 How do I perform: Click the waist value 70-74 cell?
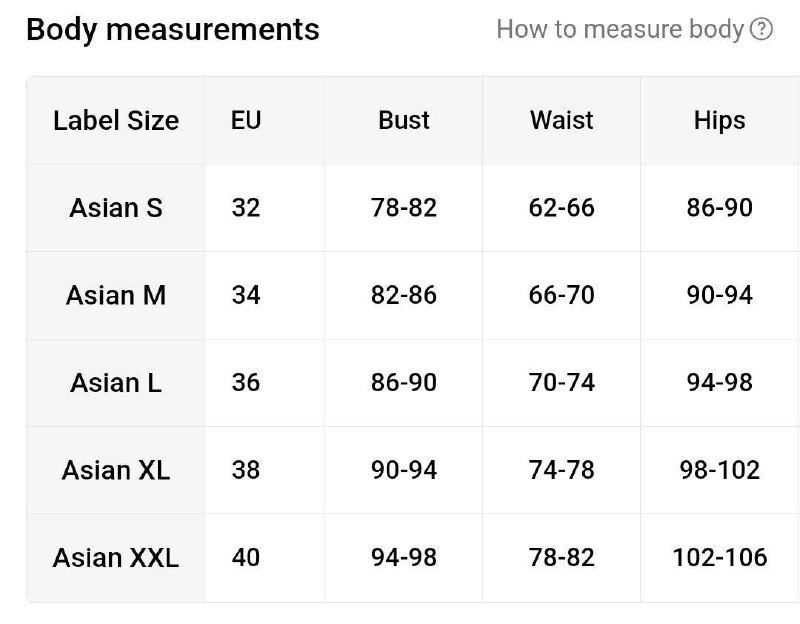(562, 383)
